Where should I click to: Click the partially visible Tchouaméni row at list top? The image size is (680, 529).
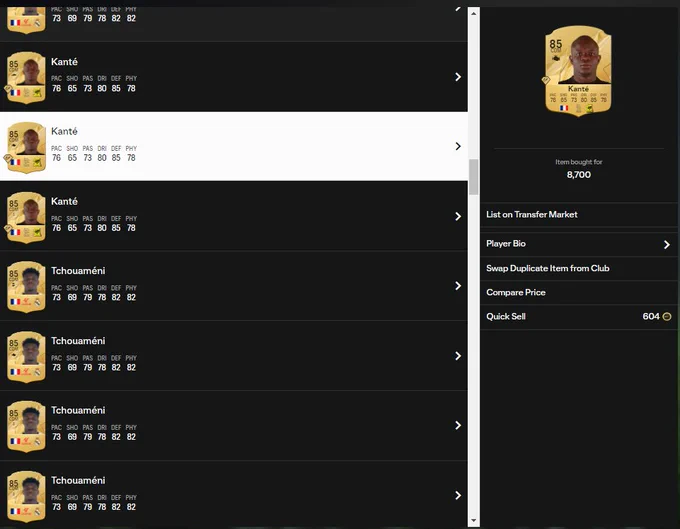click(x=234, y=24)
